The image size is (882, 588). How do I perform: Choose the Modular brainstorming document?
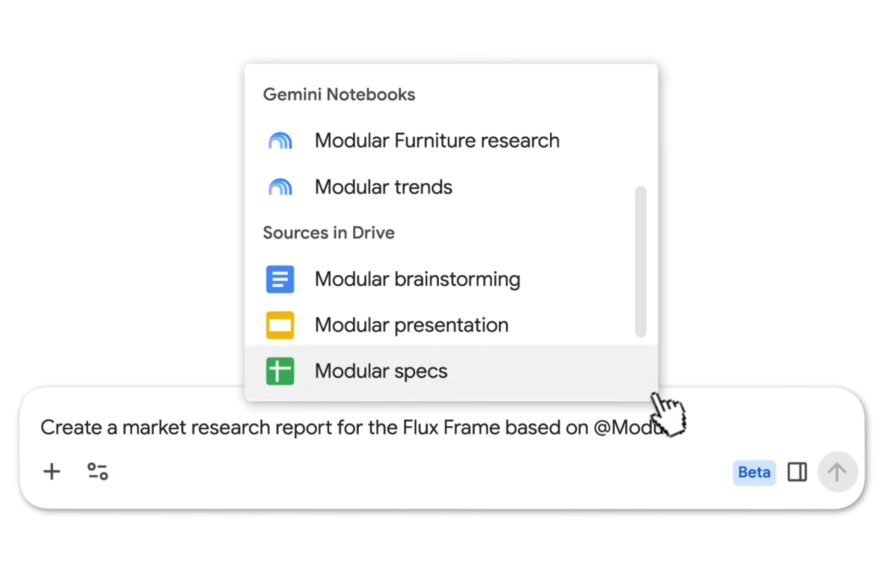pyautogui.click(x=451, y=279)
